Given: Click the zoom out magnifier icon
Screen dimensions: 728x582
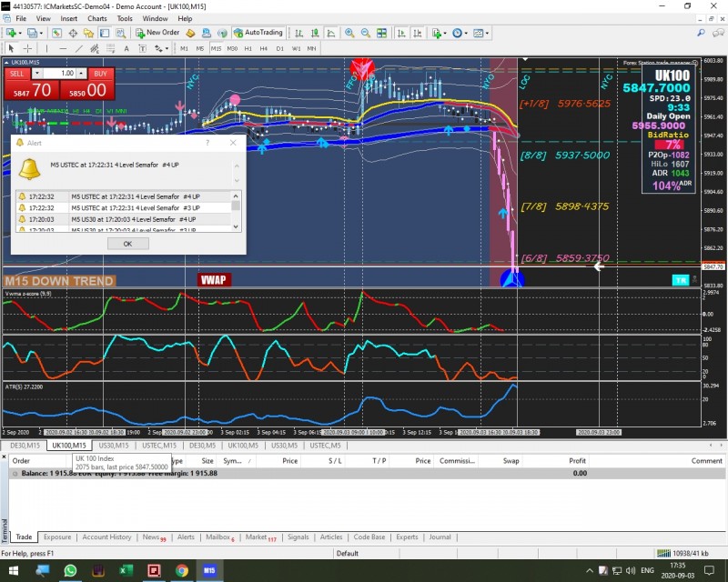Looking at the screenshot, I should pyautogui.click(x=365, y=33).
